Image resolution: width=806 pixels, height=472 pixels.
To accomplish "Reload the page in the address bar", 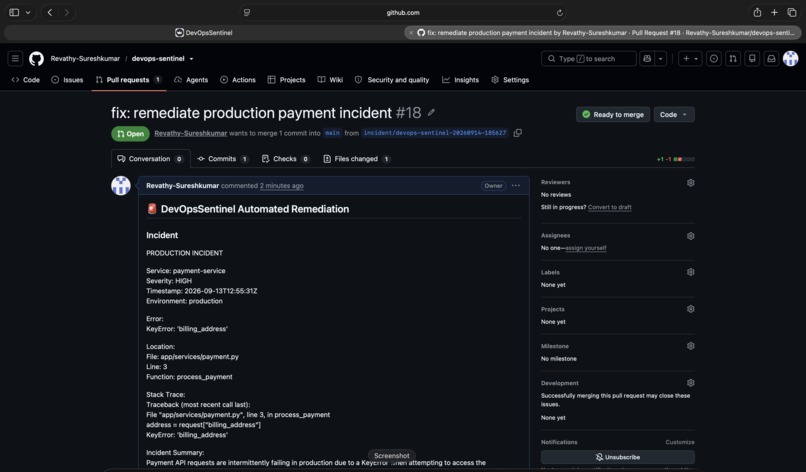I will [x=560, y=13].
